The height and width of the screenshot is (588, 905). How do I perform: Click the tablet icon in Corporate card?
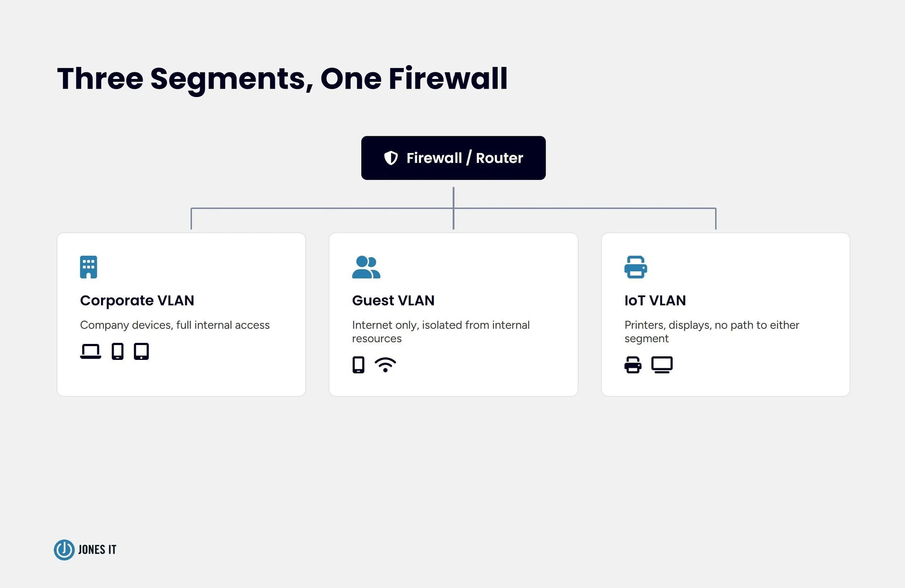pyautogui.click(x=142, y=351)
